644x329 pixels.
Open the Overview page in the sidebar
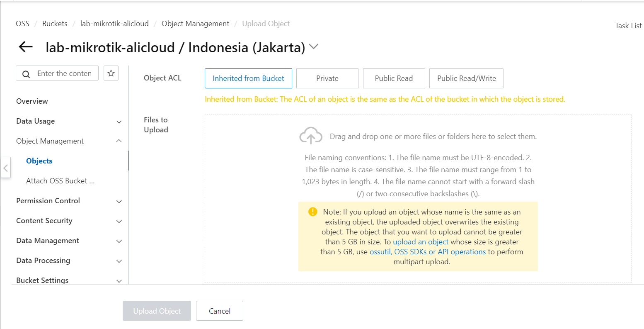pos(32,101)
